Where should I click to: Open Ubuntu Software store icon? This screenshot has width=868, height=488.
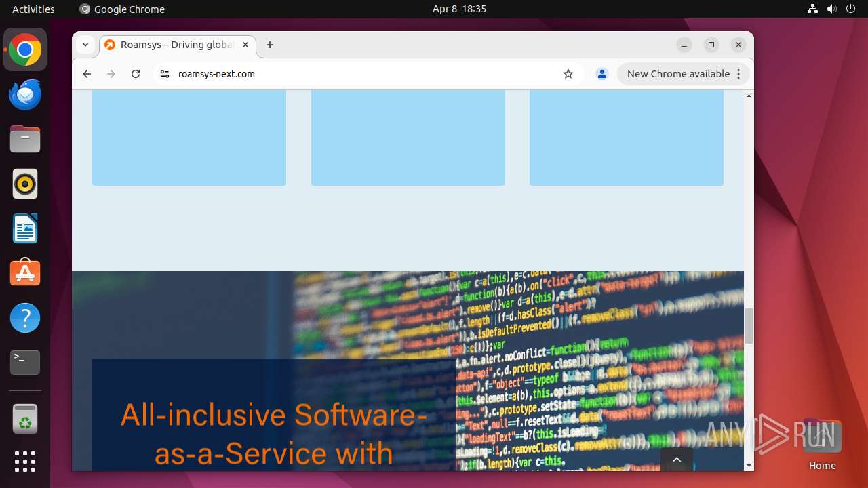click(25, 273)
